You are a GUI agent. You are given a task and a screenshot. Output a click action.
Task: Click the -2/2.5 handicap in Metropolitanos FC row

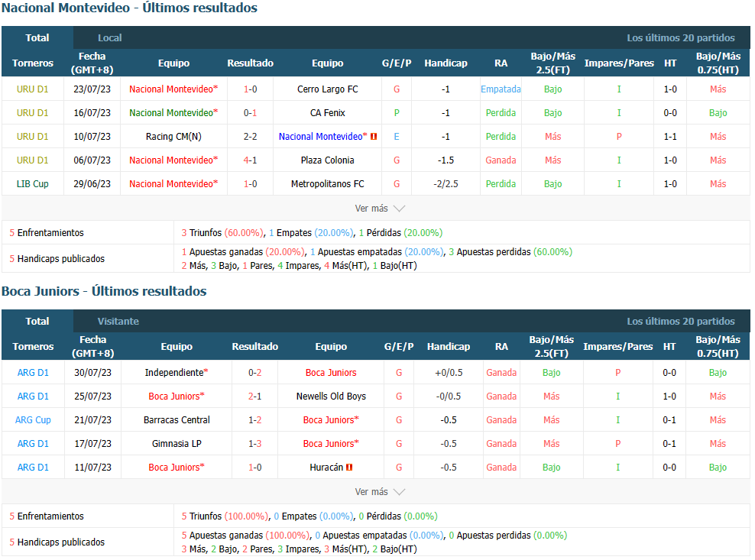pyautogui.click(x=446, y=184)
